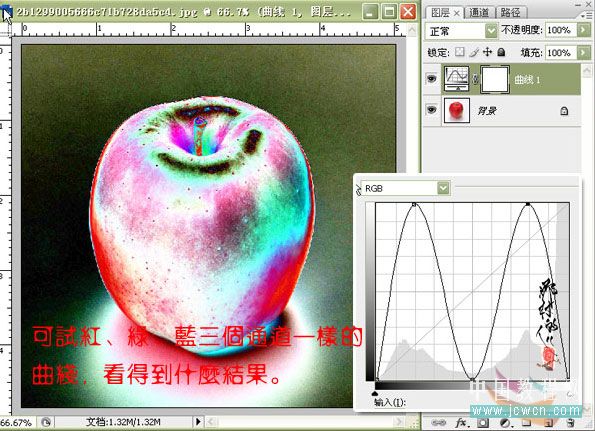Click the 文档:1.32M/1.32M status text
The height and width of the screenshot is (431, 595).
coord(123,422)
